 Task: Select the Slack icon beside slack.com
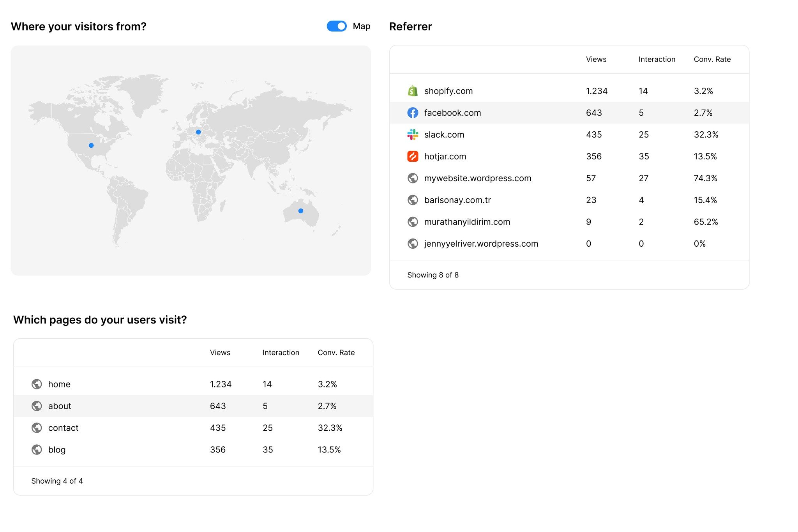click(x=413, y=134)
